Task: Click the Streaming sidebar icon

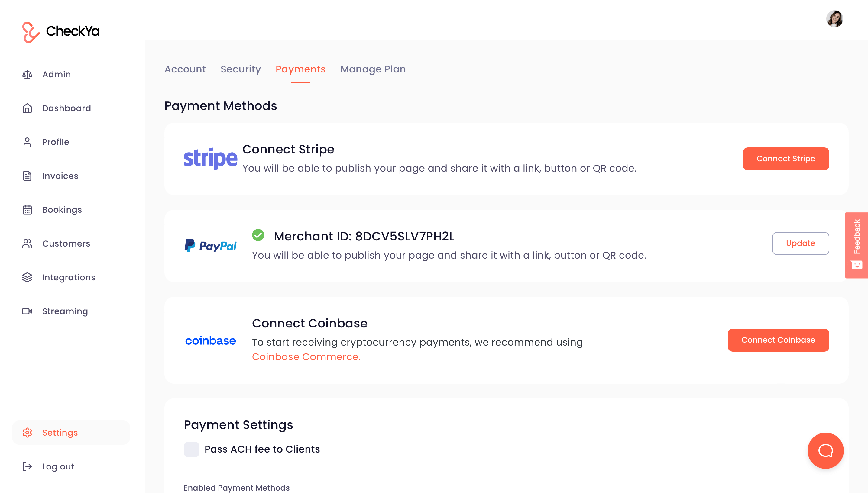Action: coord(28,311)
